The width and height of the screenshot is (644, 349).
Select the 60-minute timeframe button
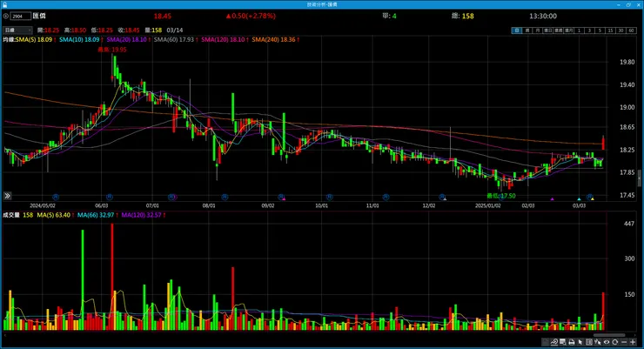click(x=631, y=30)
